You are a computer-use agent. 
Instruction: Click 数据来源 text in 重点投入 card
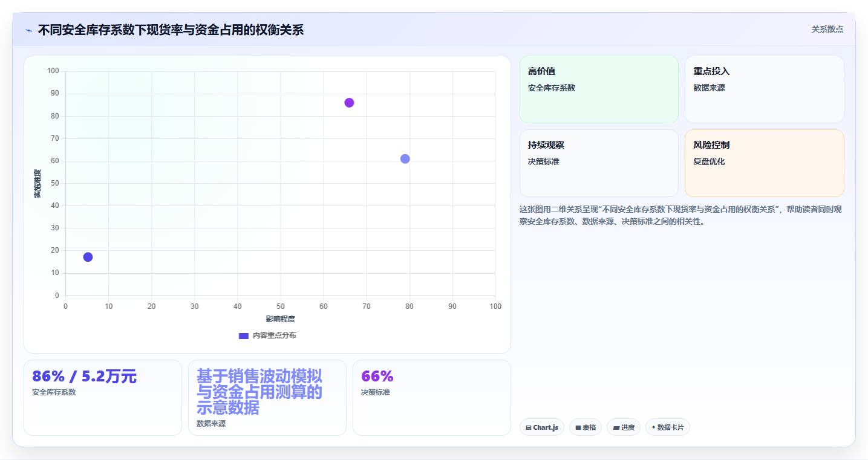click(x=709, y=88)
